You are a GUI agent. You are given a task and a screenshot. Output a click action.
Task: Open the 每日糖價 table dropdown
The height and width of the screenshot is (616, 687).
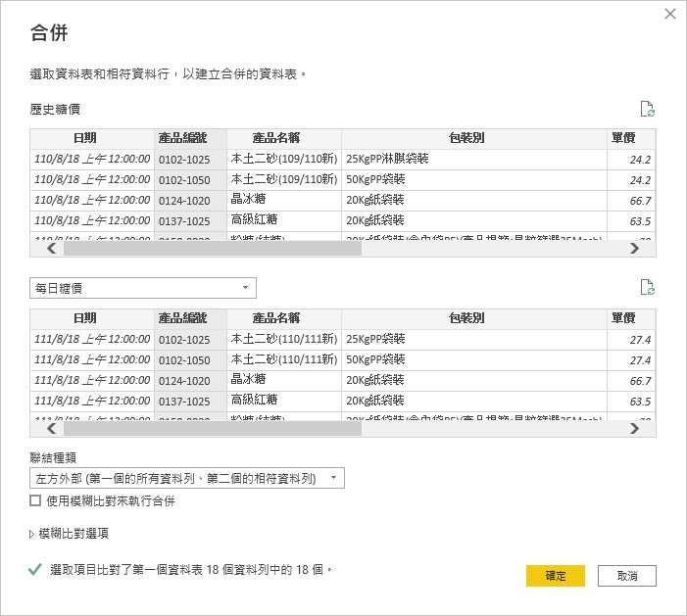click(143, 288)
